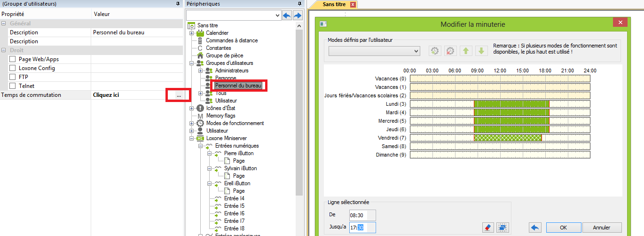The image size is (644, 236).
Task: Tick the Loxone Config checkbox
Action: pyautogui.click(x=13, y=68)
